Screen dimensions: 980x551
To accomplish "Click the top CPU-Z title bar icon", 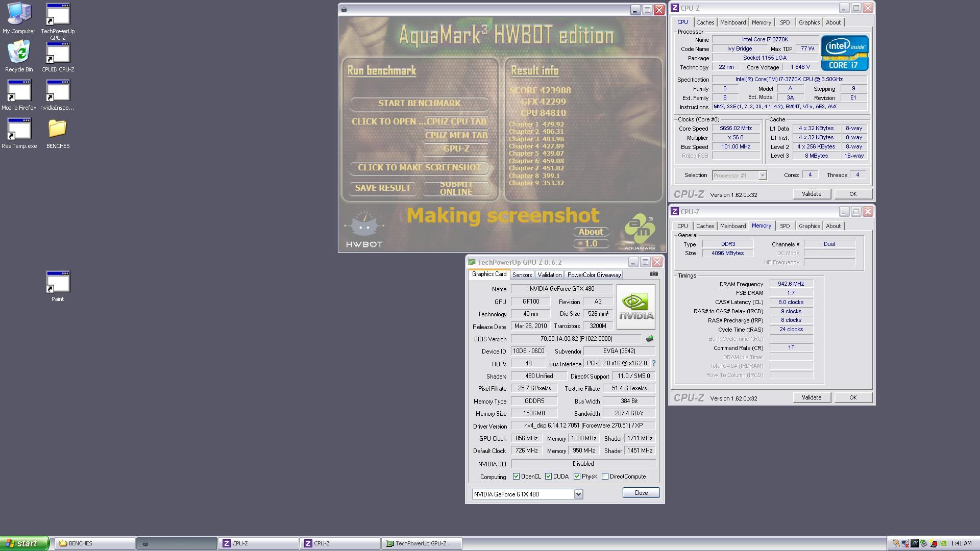I will [x=675, y=8].
